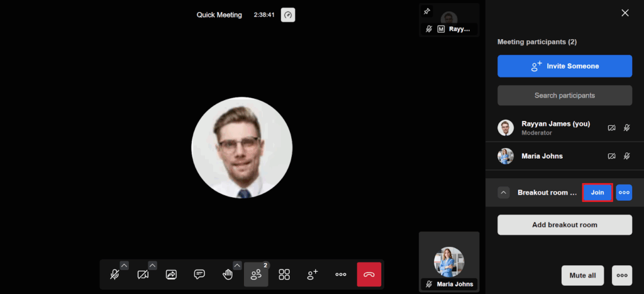The height and width of the screenshot is (294, 644).
Task: Click the Invite Someone button
Action: [x=564, y=66]
